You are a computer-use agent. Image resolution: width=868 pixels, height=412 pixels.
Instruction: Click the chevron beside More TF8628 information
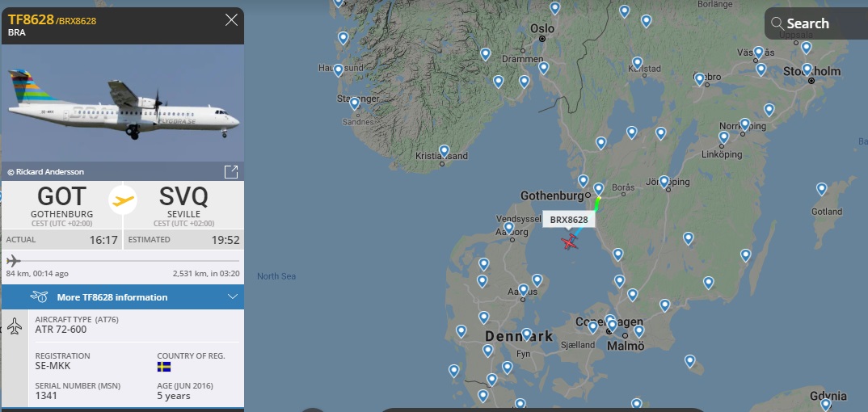click(233, 297)
